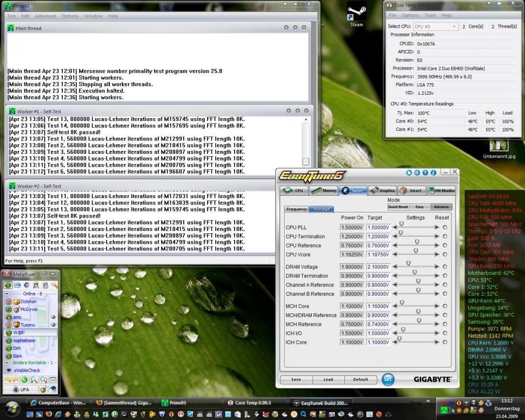This screenshot has height=420, width=525.
Task: Click the Windows Start orb
Action: pos(11,408)
